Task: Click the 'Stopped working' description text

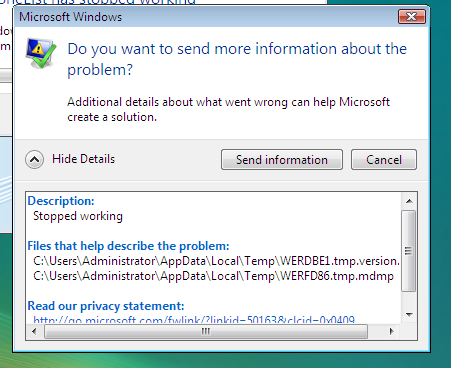Action: [78, 216]
